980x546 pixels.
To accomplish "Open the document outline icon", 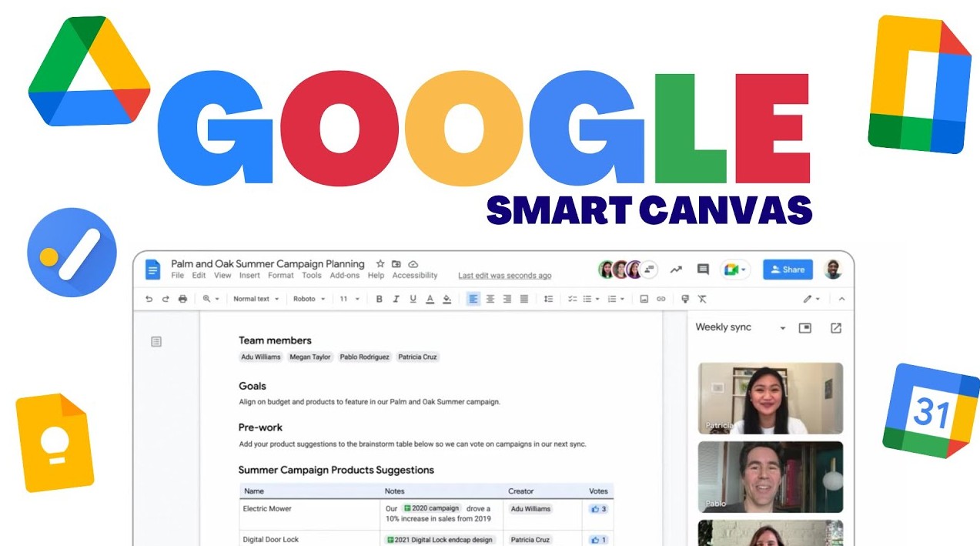I will (x=156, y=341).
